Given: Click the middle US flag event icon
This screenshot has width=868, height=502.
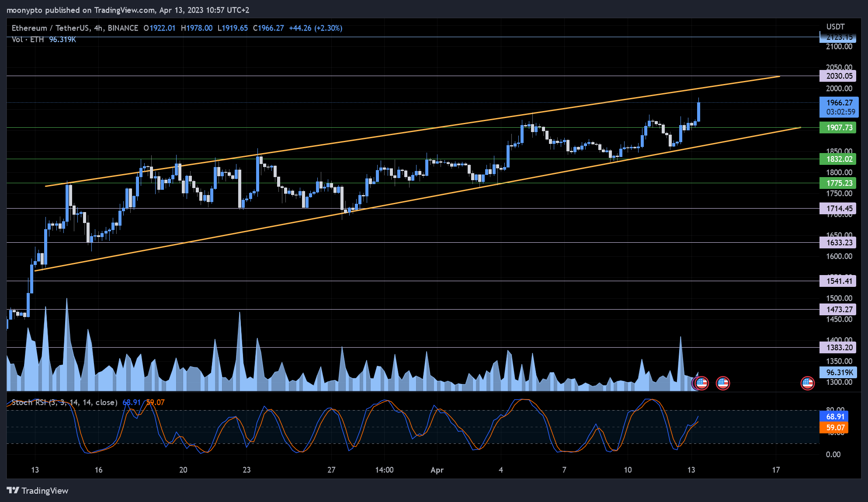Looking at the screenshot, I should click(723, 383).
